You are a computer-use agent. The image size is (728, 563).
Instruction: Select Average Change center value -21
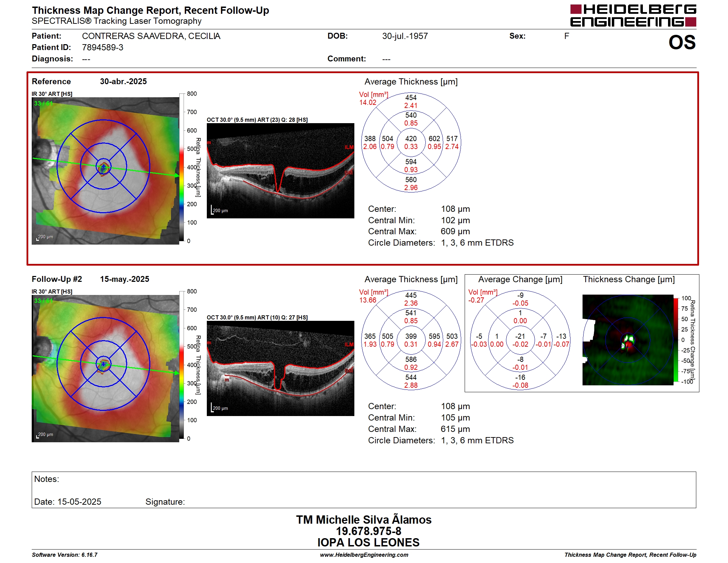[520, 336]
